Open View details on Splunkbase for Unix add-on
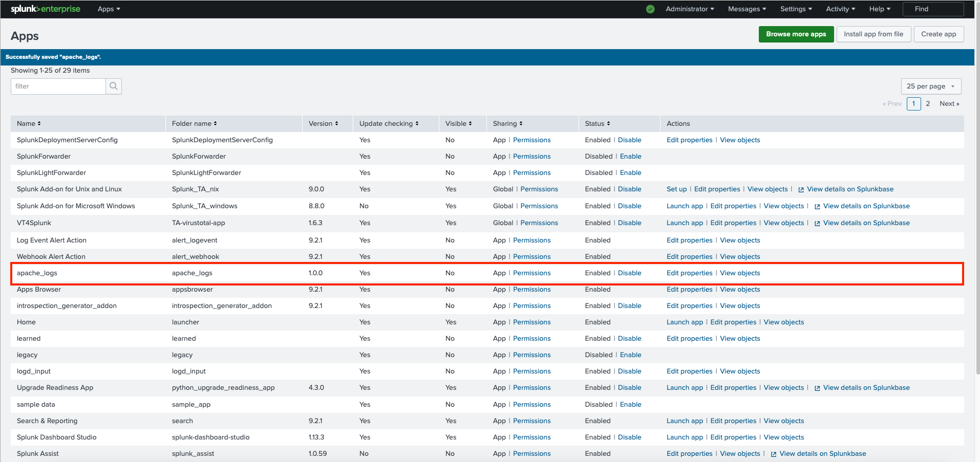This screenshot has height=462, width=980. tap(850, 189)
